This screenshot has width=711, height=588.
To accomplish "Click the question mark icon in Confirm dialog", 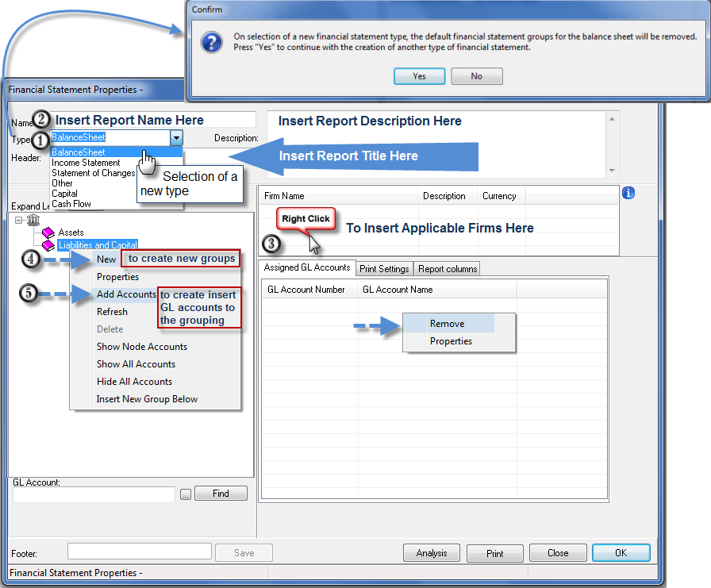I will click(212, 43).
